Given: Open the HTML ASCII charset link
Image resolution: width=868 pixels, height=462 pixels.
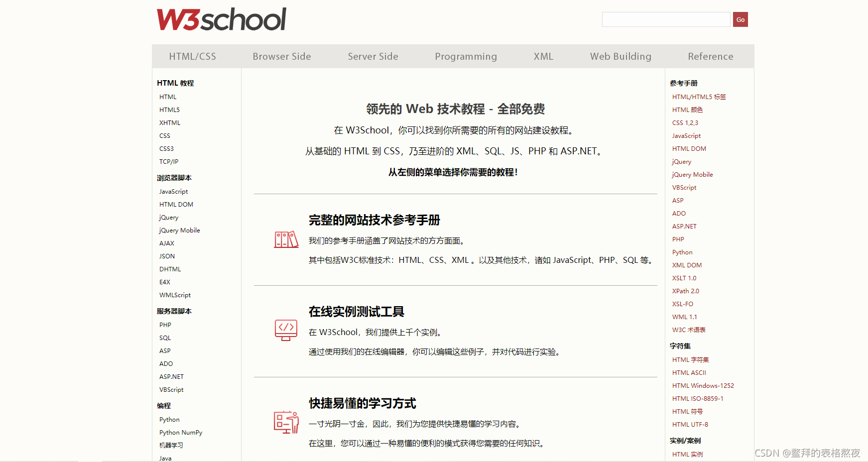Looking at the screenshot, I should point(689,373).
